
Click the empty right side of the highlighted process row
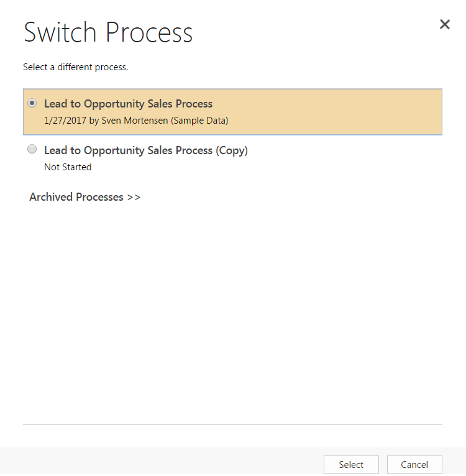coord(348,112)
